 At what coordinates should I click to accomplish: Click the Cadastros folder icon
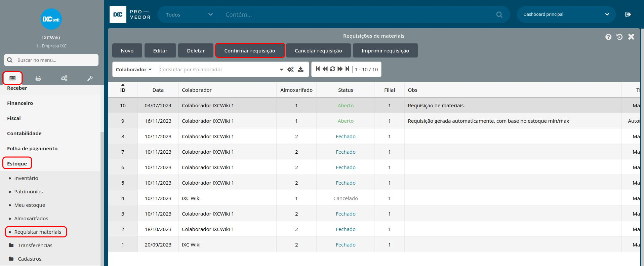click(x=11, y=259)
